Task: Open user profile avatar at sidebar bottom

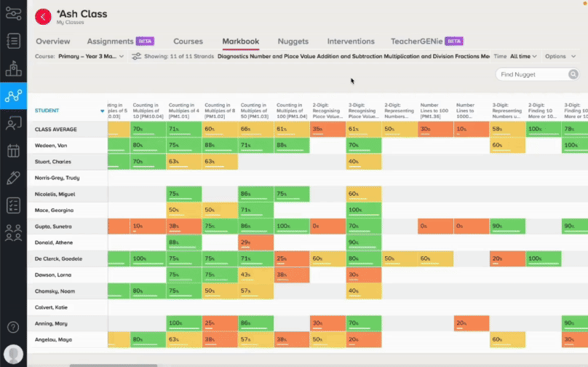Action: coord(14,354)
